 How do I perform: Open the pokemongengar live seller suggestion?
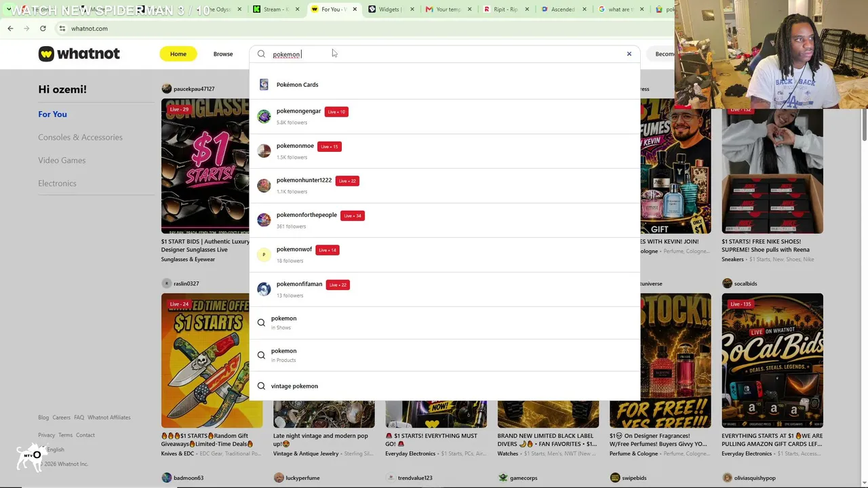tap(445, 117)
